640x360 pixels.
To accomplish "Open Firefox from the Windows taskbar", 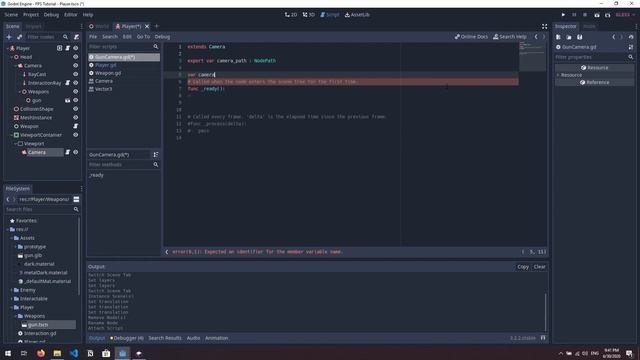I will [x=41, y=353].
